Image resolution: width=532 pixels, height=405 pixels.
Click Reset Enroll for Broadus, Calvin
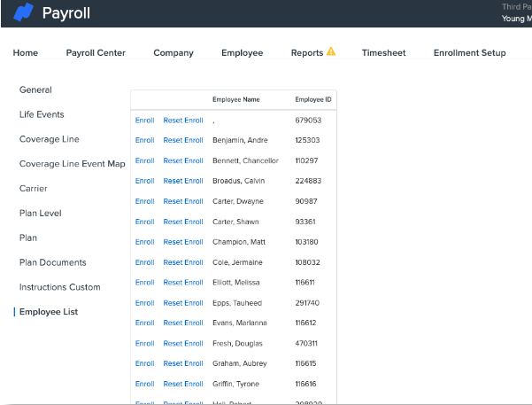(x=183, y=181)
